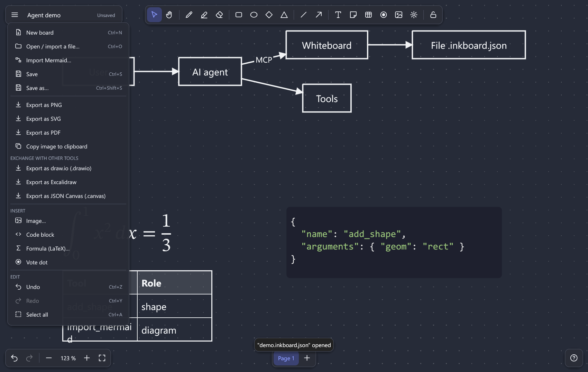Screen dimensions: 588x372
Task: Zoom out with the minus button
Action: click(49, 358)
